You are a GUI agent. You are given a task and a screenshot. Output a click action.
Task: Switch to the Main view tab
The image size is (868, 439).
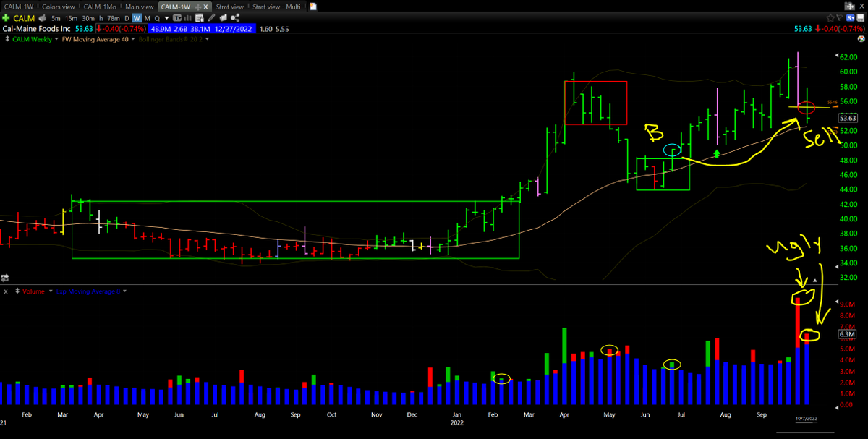coord(140,7)
